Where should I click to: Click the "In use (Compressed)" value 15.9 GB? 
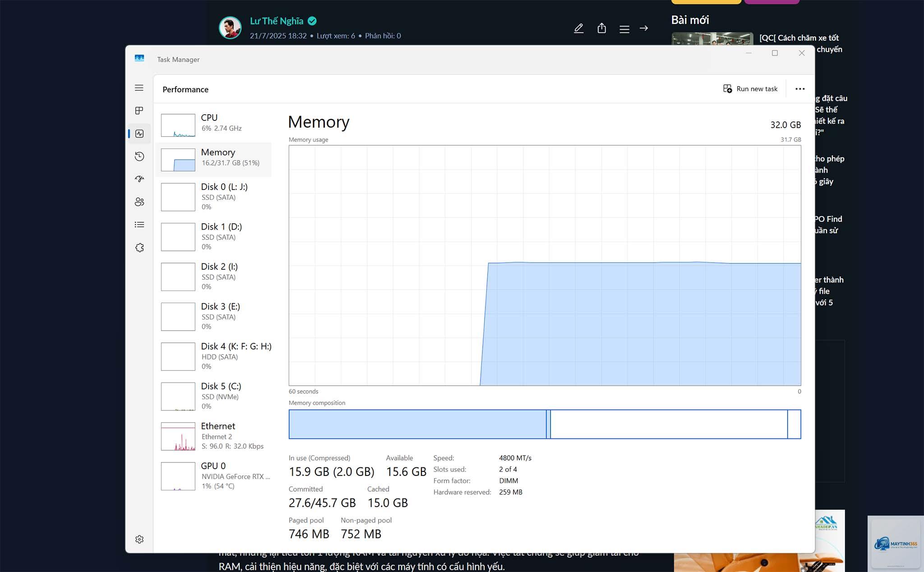pos(332,472)
